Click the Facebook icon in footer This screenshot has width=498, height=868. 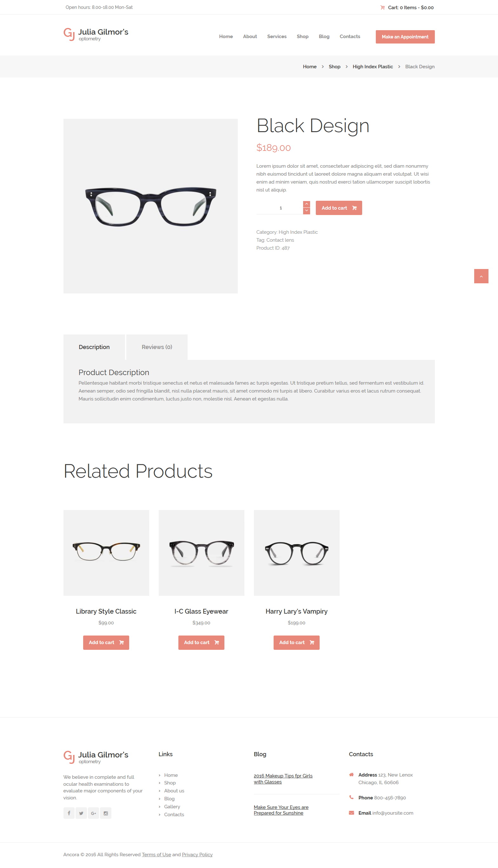click(x=69, y=812)
